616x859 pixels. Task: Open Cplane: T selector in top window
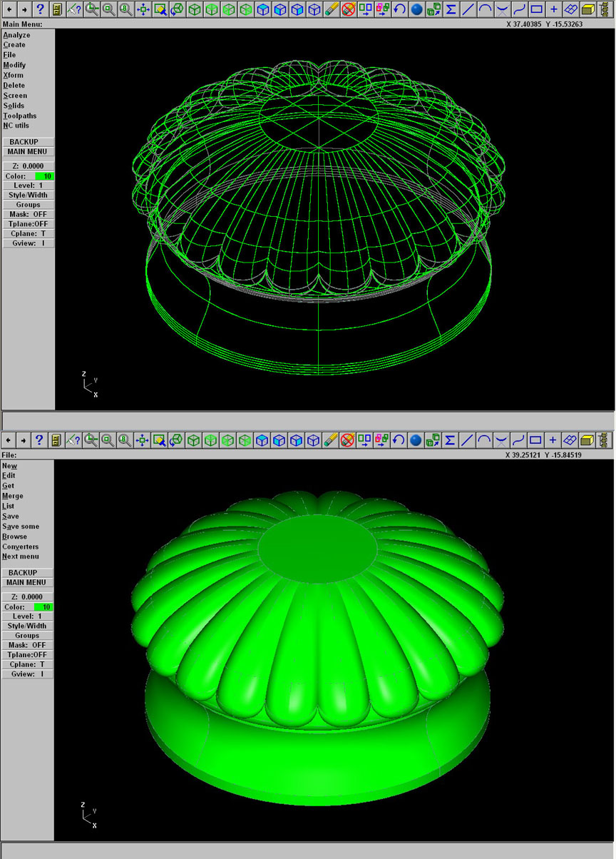[x=29, y=234]
